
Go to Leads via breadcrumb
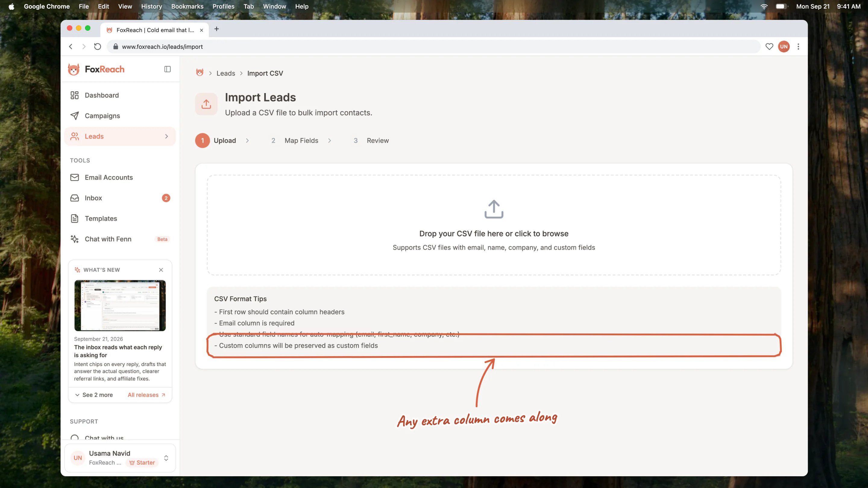[226, 74]
